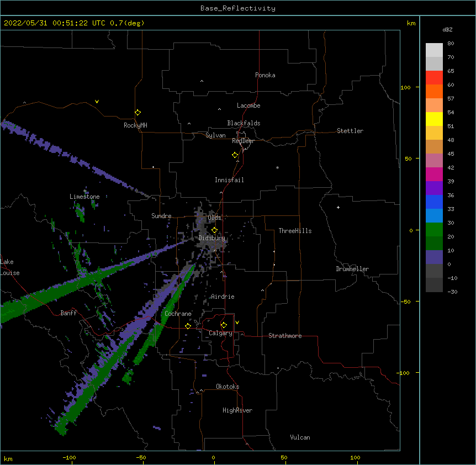Click the Limestone location label
This screenshot has width=476, height=465.
(84, 197)
